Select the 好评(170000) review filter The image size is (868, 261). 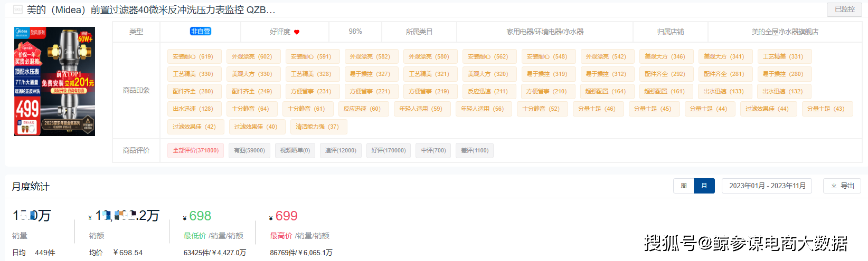coord(389,150)
